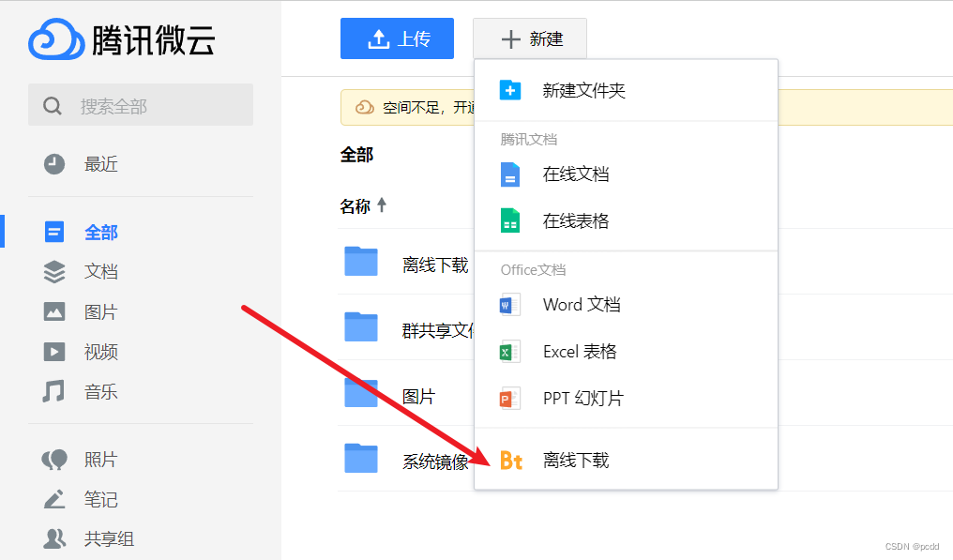953x560 pixels.
Task: Click the 上传 upload button
Action: (x=397, y=38)
